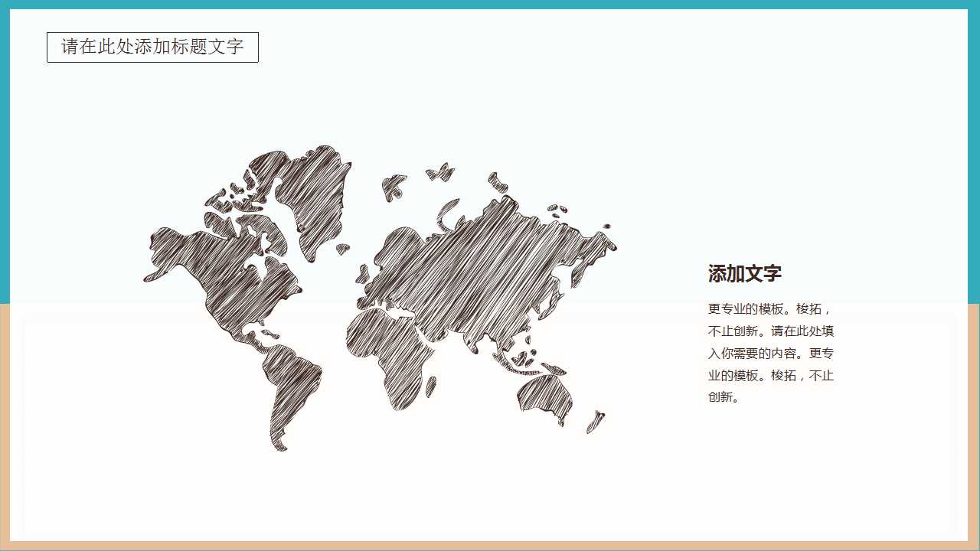Select the orange border strip at bottom
This screenshot has width=980, height=551.
point(490,546)
